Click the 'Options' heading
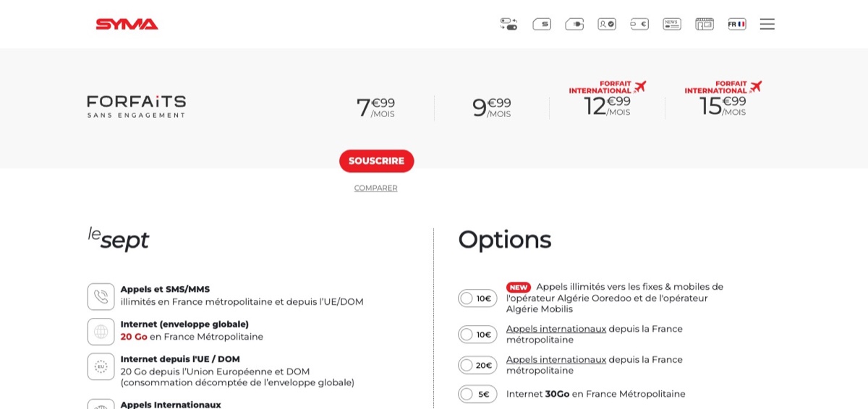This screenshot has width=868, height=409. pos(505,240)
